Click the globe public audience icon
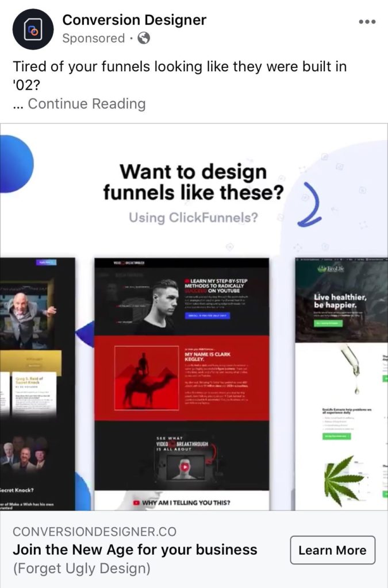The image size is (388, 588). pos(144,38)
